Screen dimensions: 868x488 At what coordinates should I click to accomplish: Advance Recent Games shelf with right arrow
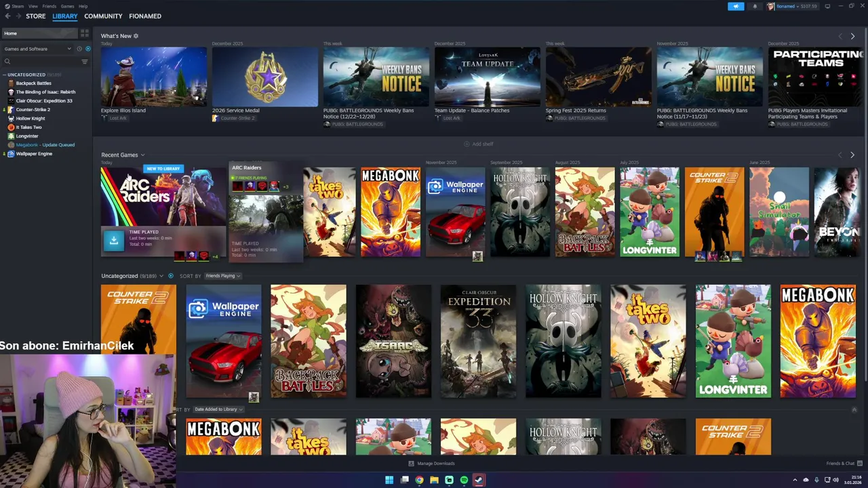852,155
